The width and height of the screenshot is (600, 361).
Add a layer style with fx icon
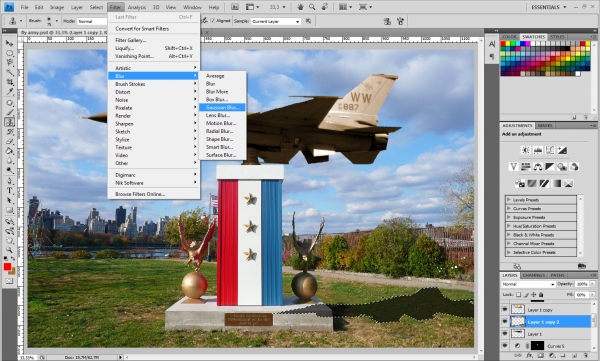[529, 356]
